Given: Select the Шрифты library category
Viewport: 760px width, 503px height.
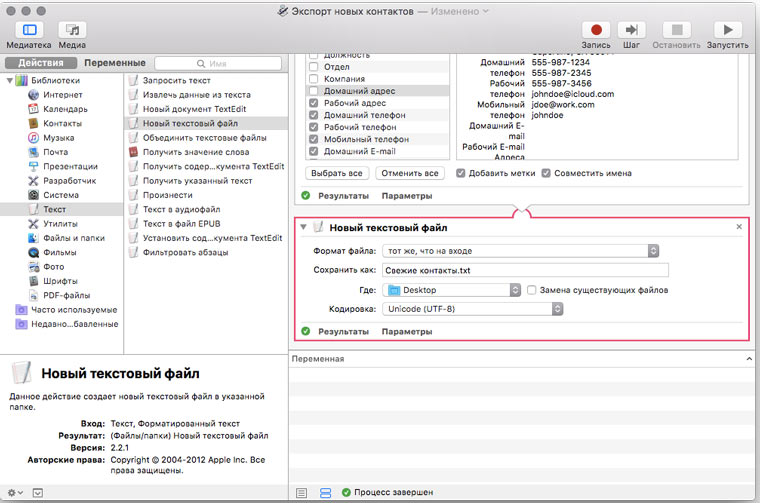Looking at the screenshot, I should (x=62, y=281).
